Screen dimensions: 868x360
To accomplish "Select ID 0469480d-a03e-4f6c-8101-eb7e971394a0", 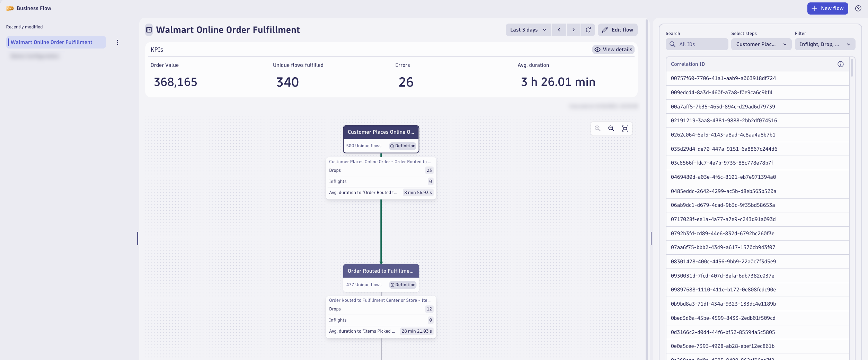I will 758,177.
